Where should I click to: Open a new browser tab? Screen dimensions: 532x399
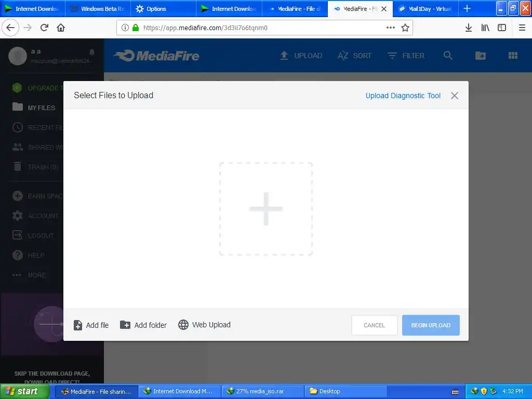click(467, 8)
